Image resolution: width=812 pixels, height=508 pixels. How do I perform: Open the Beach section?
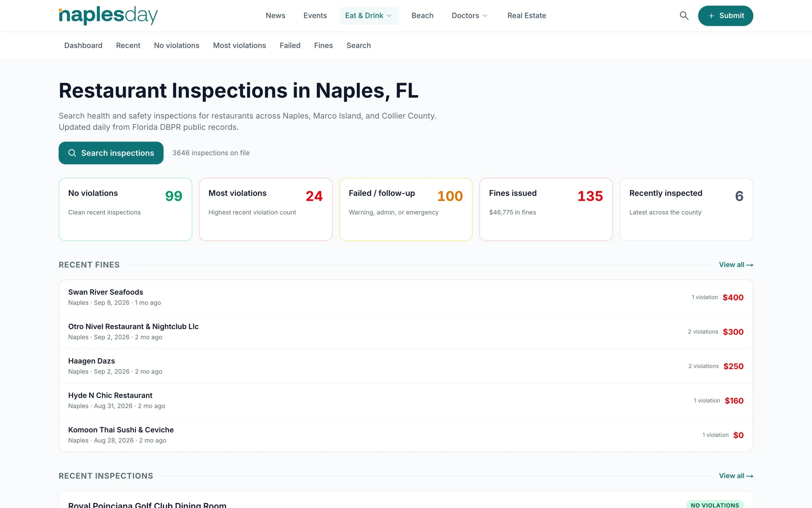(422, 16)
